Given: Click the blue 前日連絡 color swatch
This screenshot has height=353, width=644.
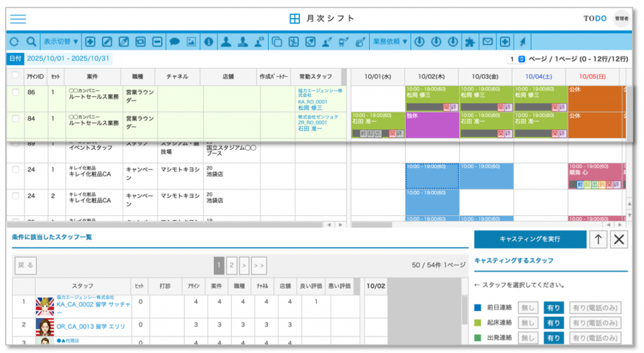Looking at the screenshot, I should coord(478,307).
